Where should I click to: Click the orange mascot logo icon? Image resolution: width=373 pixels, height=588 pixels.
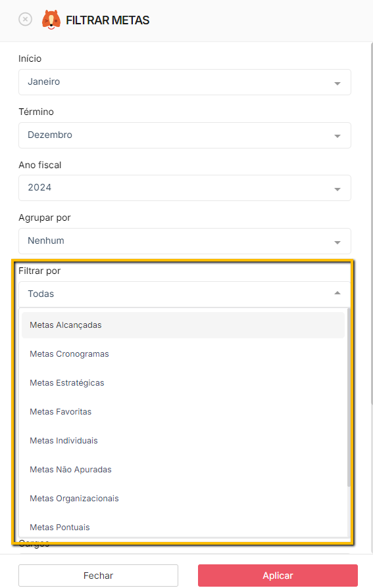pyautogui.click(x=51, y=20)
